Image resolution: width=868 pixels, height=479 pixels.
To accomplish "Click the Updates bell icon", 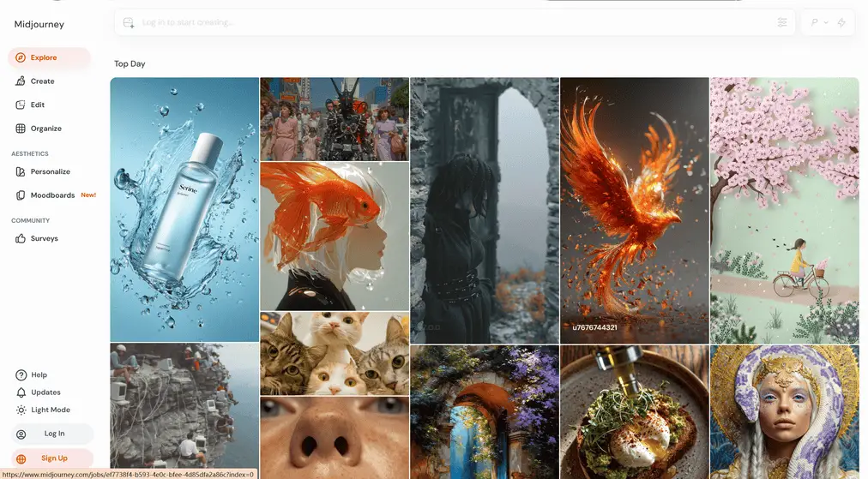I will tap(21, 392).
